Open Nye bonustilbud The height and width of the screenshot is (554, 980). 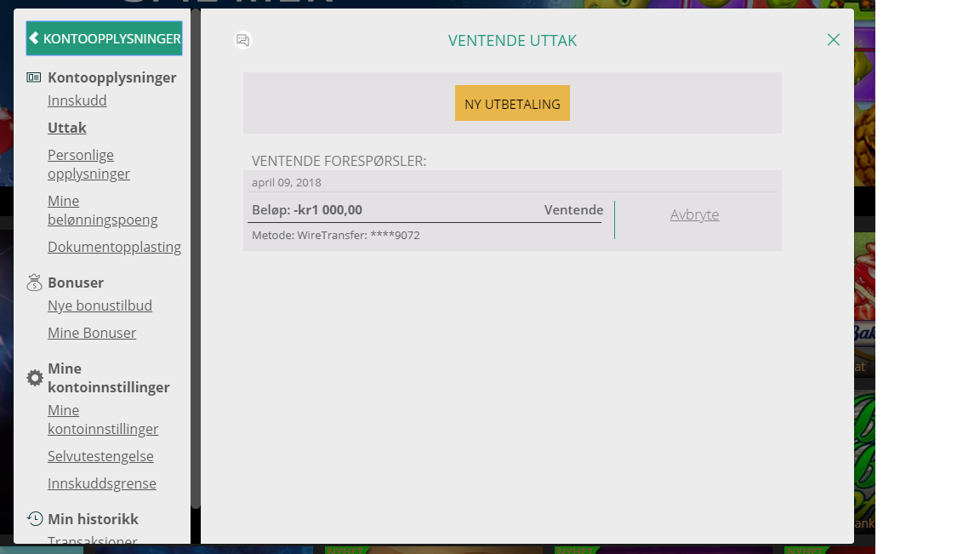click(100, 306)
